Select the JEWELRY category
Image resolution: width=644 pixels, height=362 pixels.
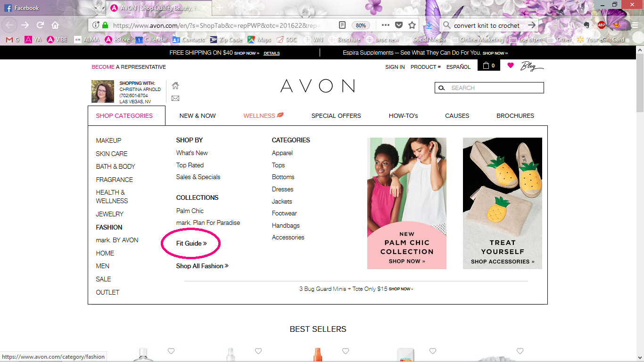coord(110,214)
